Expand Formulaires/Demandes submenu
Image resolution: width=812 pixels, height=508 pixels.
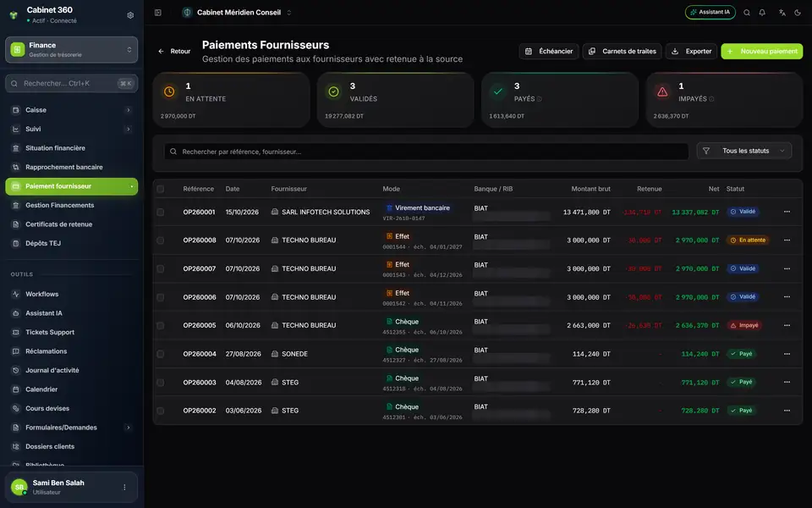129,428
